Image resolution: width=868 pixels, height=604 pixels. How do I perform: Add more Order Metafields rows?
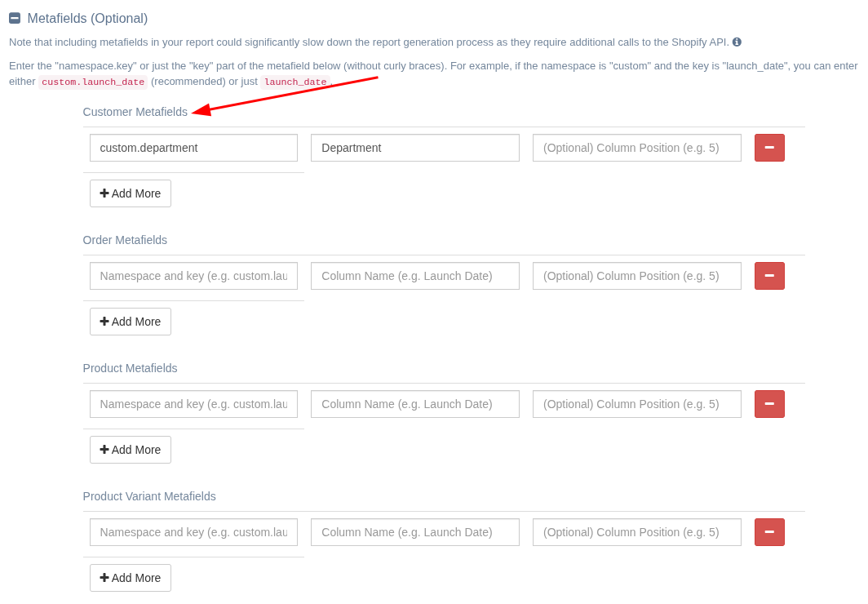coord(130,322)
